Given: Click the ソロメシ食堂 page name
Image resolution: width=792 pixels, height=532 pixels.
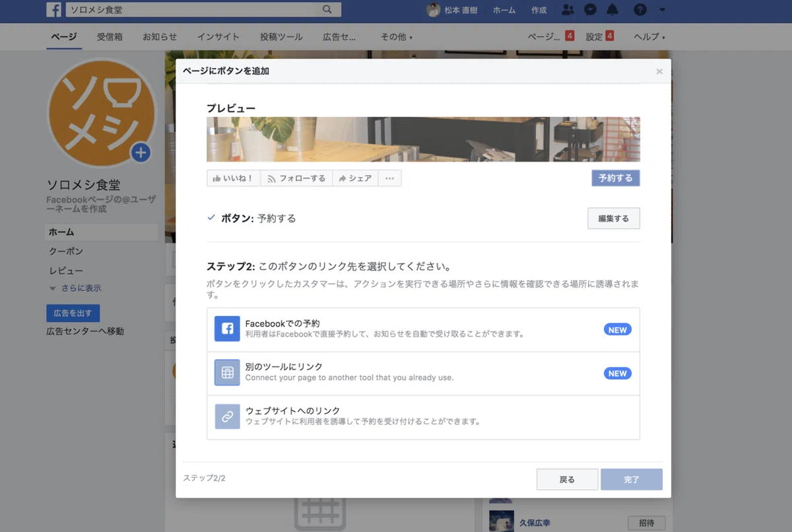Looking at the screenshot, I should tap(83, 185).
